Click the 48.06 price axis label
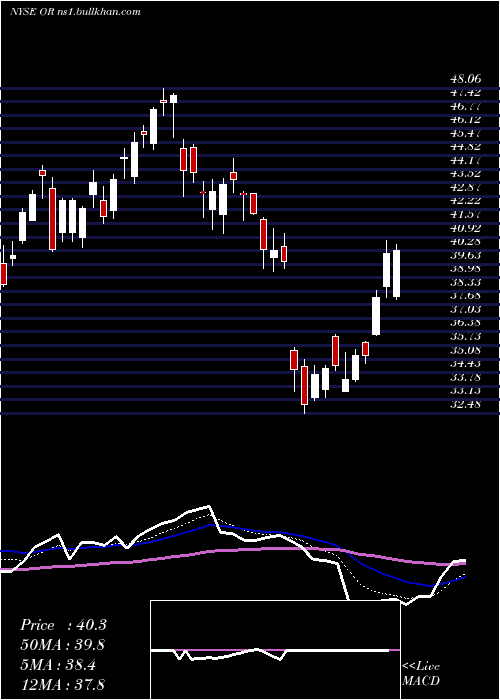The image size is (500, 700). point(464,79)
